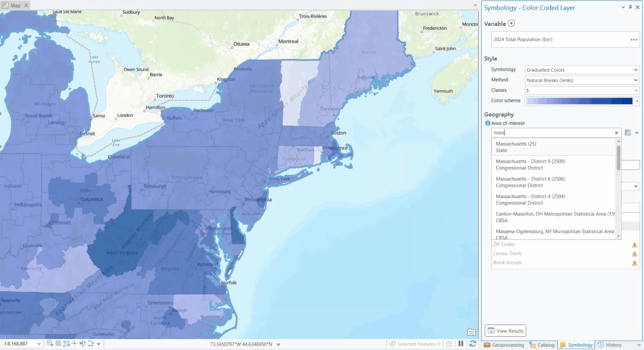Screen dimensions: 644x350
Task: Click the warning icon beside Census Tracts
Action: tap(634, 254)
